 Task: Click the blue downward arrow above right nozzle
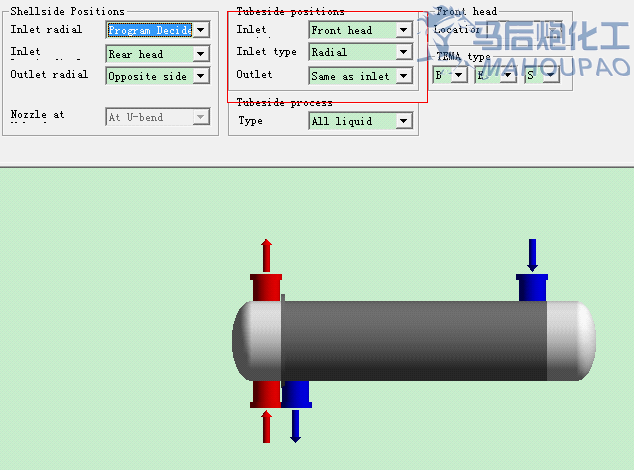coord(532,254)
